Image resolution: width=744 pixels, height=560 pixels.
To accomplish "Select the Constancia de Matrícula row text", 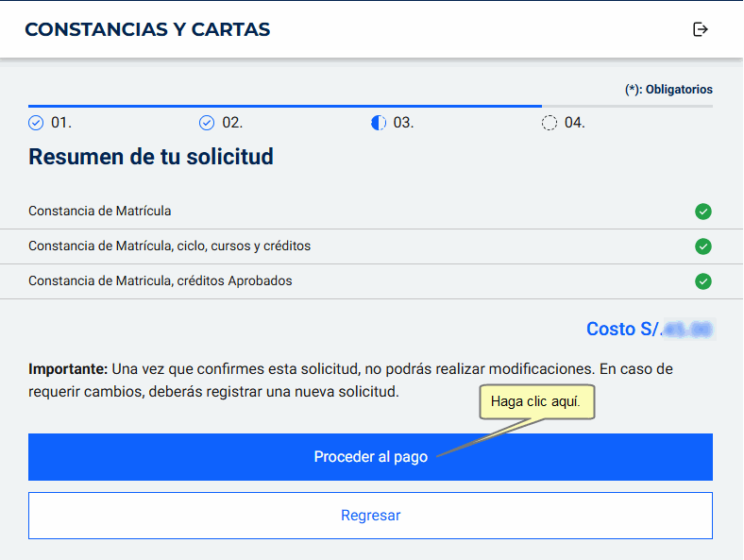I will click(x=100, y=212).
